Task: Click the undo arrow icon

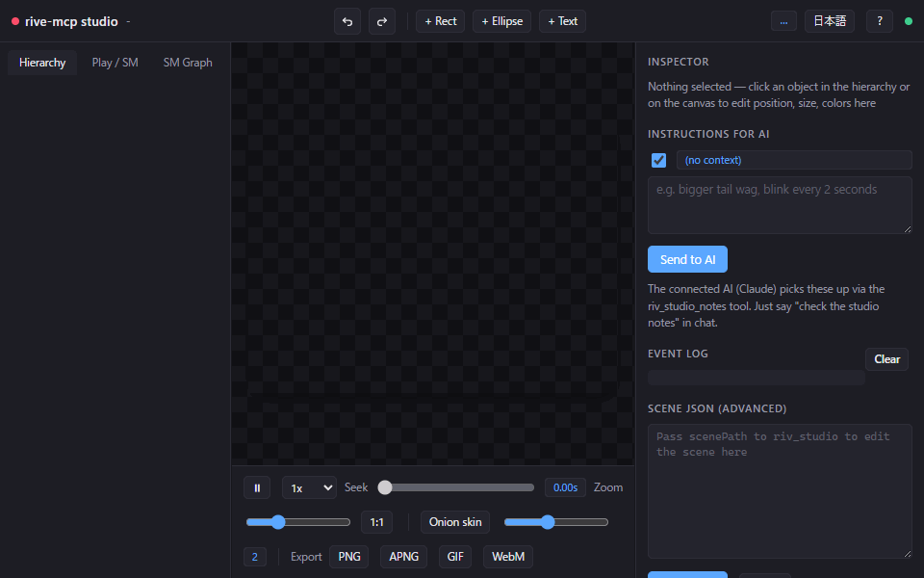Action: click(x=347, y=21)
